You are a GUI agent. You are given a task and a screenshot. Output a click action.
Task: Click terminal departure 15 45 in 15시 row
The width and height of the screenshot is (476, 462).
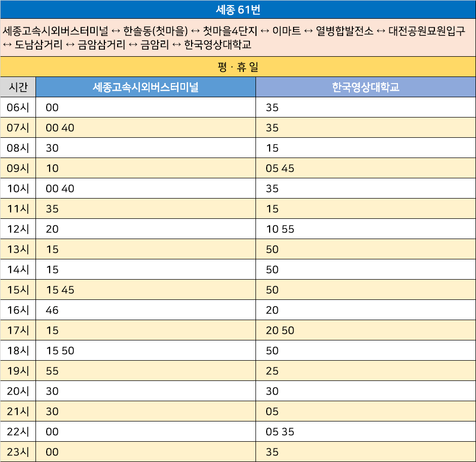[x=60, y=290]
